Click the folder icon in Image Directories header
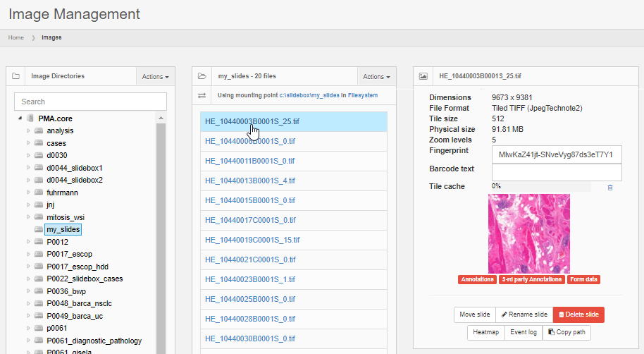Screen dimensions: 644x354 coord(16,76)
